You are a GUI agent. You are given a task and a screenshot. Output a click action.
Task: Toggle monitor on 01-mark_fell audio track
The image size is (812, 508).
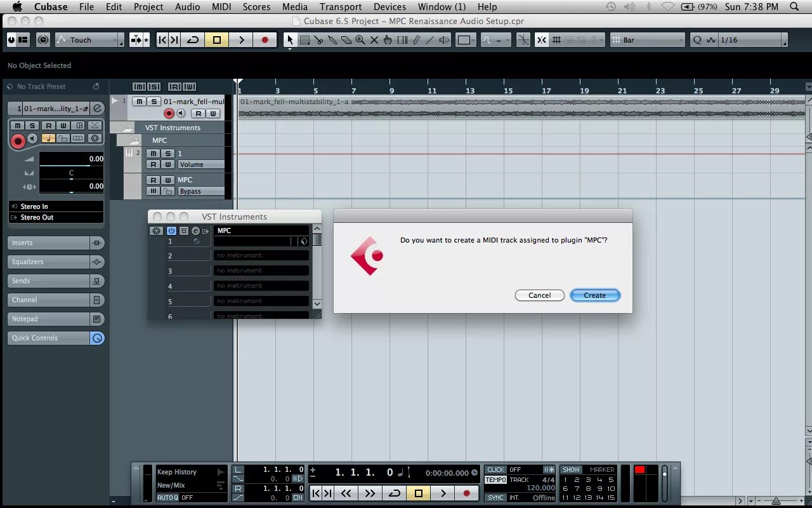[x=181, y=114]
